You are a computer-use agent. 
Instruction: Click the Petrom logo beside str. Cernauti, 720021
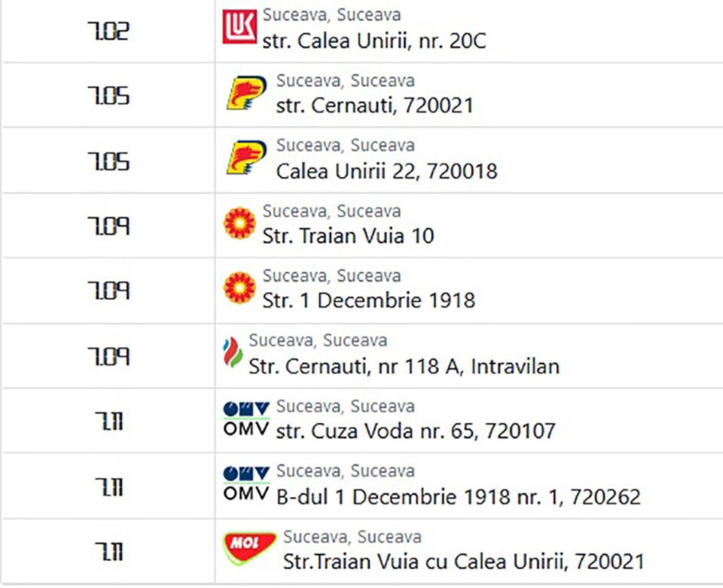(x=247, y=93)
